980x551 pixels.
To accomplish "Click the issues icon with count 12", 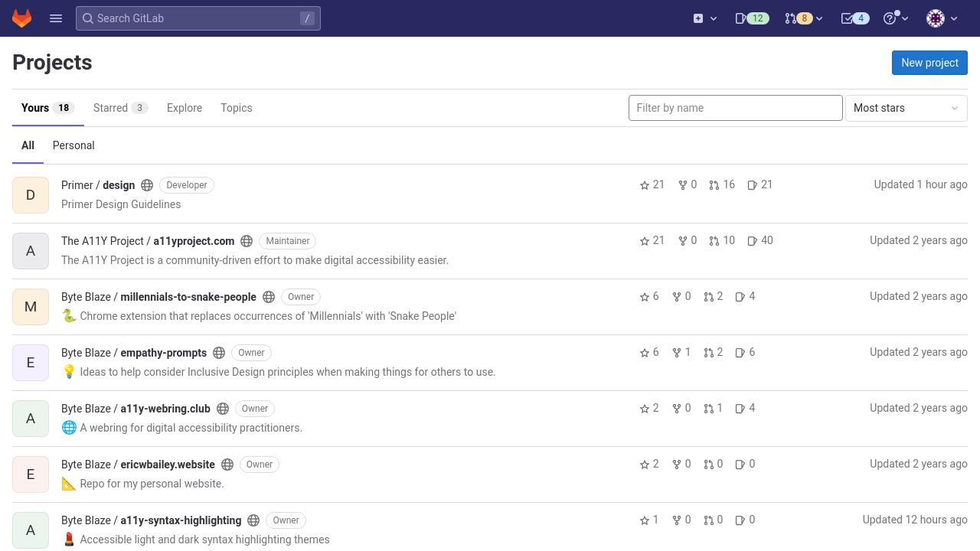I will 752,18.
